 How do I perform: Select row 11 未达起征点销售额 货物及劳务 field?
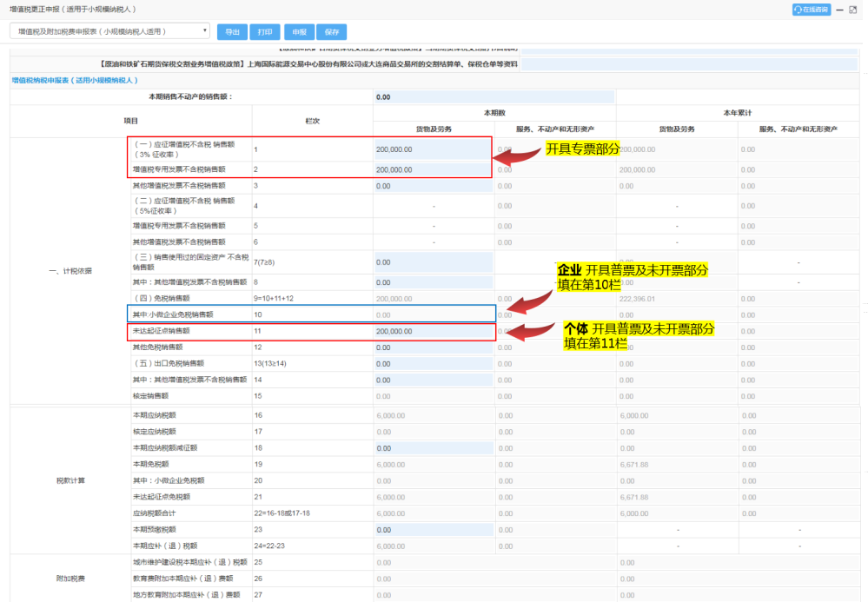click(433, 331)
